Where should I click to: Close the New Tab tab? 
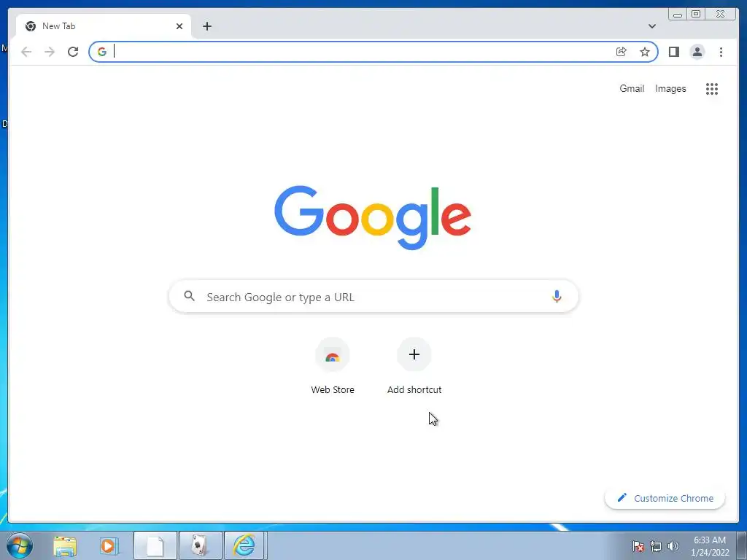click(179, 26)
